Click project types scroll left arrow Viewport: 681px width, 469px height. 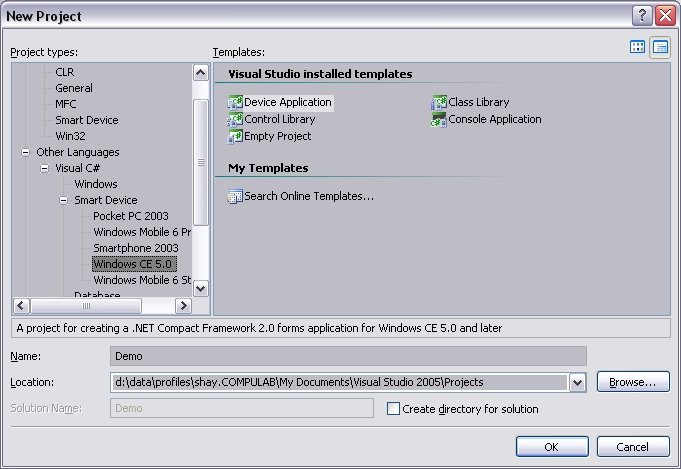click(x=21, y=306)
